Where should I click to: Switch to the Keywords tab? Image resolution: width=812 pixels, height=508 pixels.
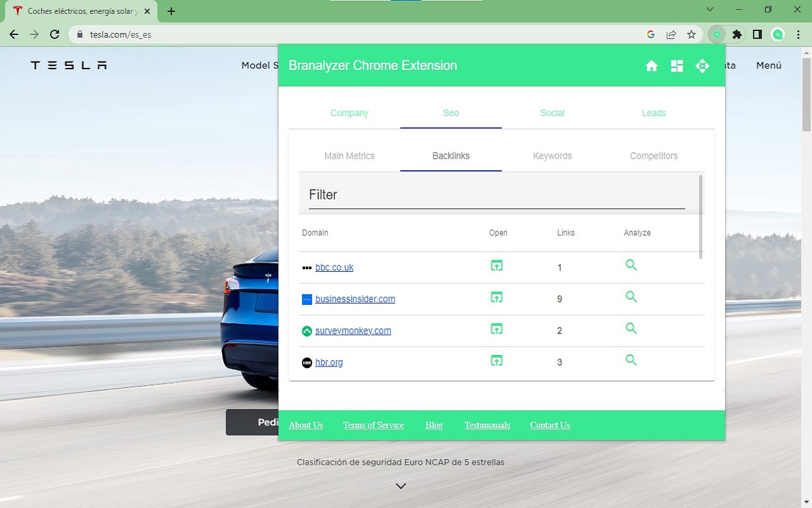tap(552, 156)
